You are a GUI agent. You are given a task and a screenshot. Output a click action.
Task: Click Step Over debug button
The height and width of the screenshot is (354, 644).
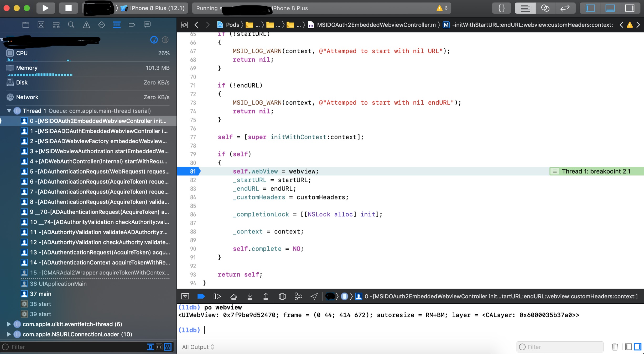[x=233, y=296]
